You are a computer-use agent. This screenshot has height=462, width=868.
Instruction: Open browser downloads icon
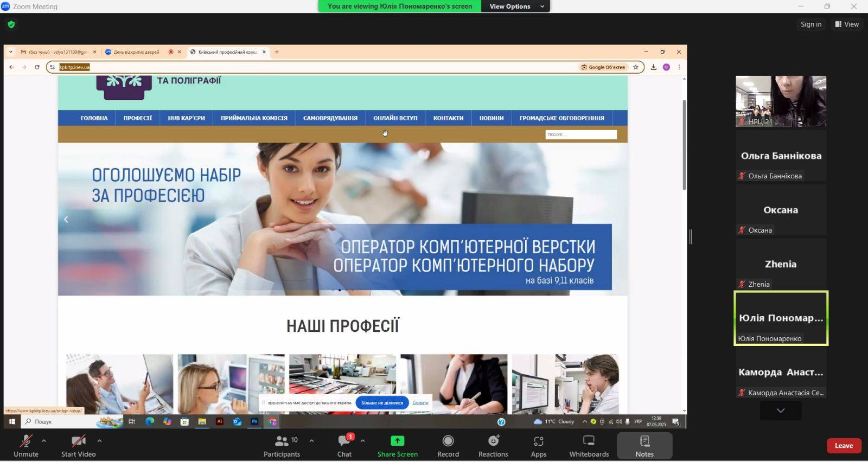click(654, 67)
